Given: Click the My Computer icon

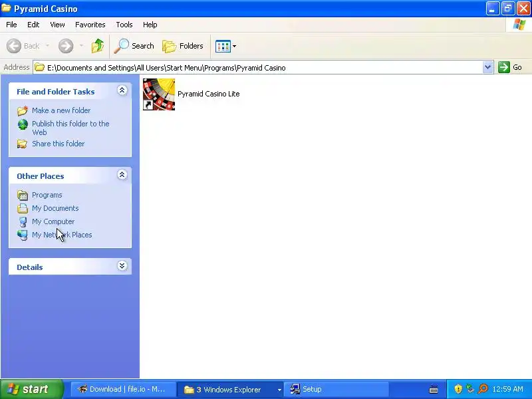Looking at the screenshot, I should click(x=23, y=221).
